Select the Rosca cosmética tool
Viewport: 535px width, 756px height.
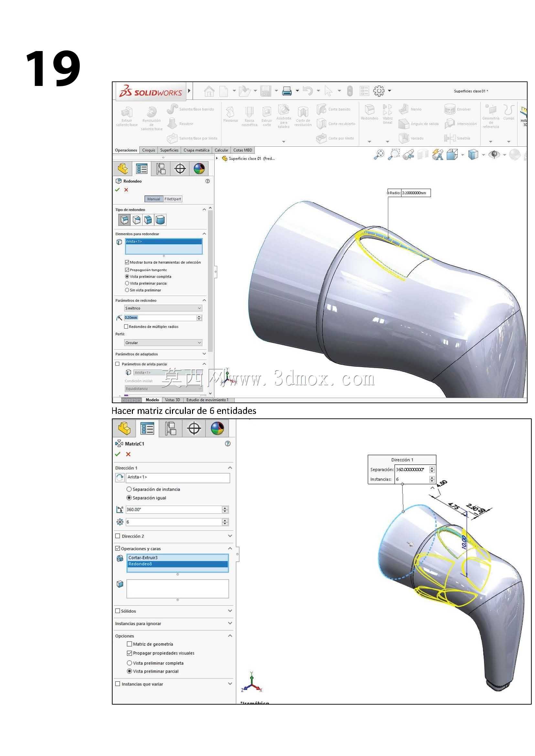click(x=249, y=116)
